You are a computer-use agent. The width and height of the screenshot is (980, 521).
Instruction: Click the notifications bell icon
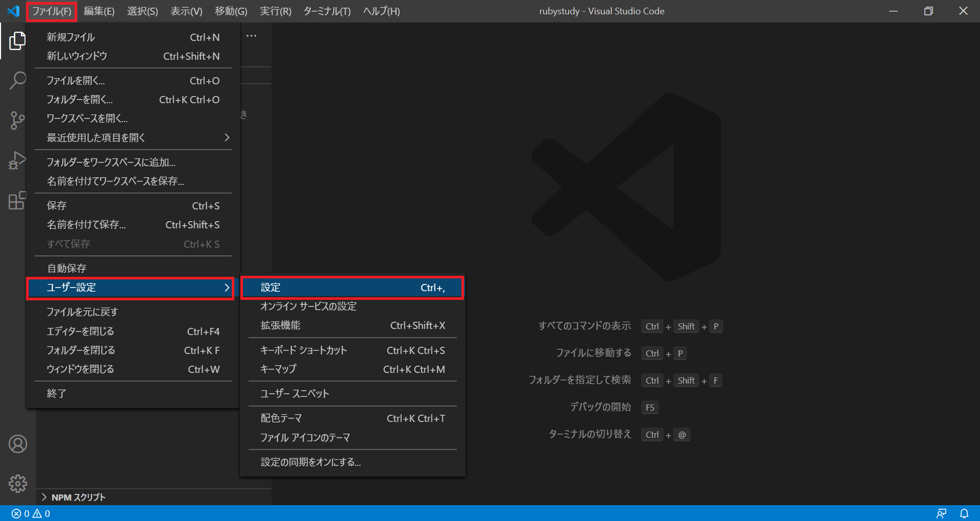(964, 513)
